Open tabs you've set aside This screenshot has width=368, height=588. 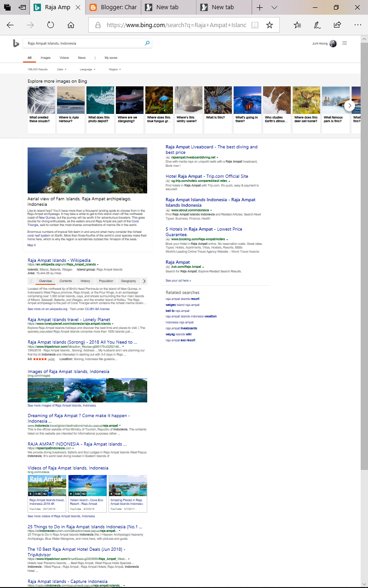(x=7, y=7)
